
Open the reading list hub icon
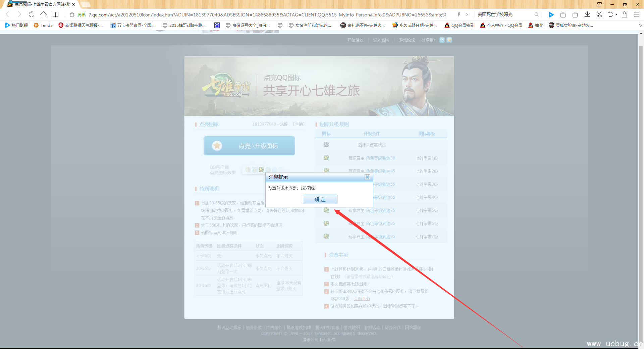pos(55,14)
